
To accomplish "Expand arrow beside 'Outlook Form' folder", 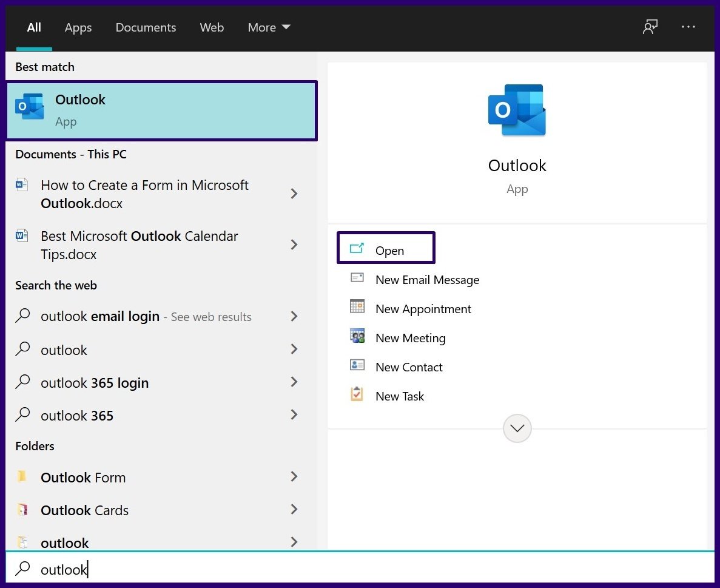I will (x=294, y=477).
